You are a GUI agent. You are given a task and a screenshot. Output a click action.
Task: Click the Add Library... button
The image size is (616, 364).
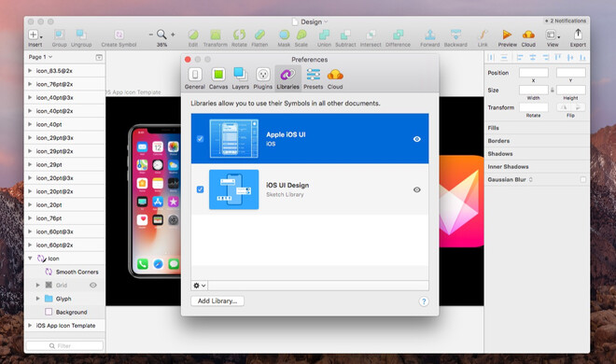[x=217, y=301]
